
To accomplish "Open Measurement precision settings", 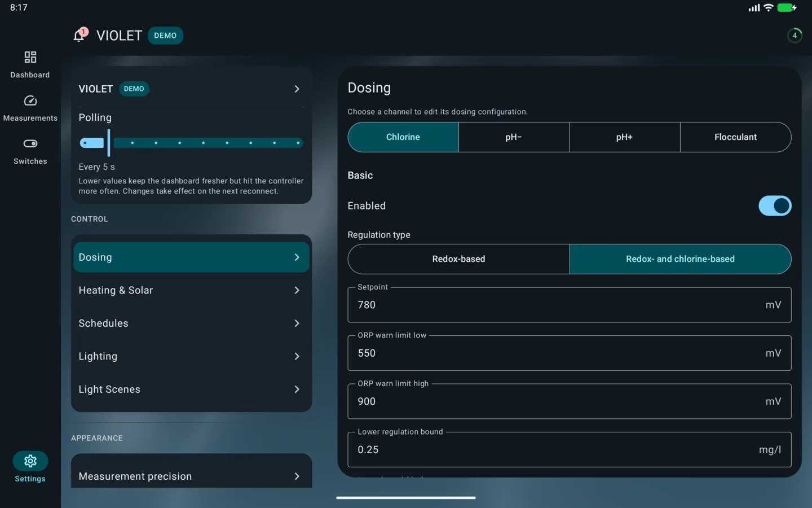I will (191, 476).
